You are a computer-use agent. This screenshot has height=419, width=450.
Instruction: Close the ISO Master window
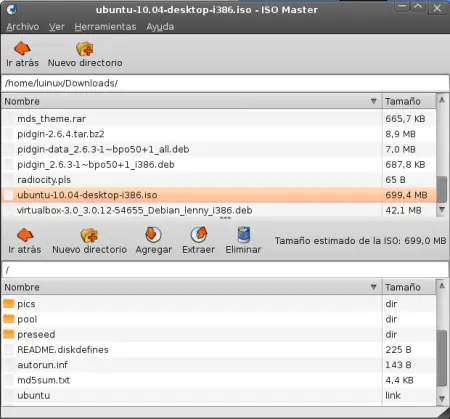(437, 8)
